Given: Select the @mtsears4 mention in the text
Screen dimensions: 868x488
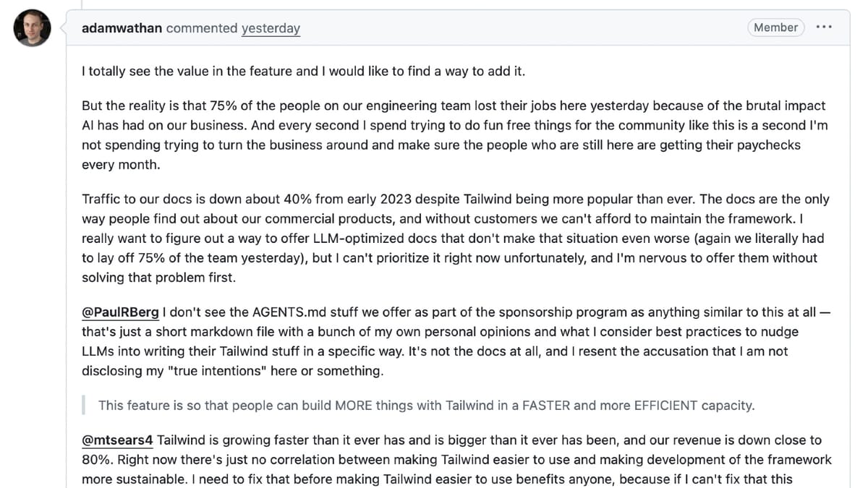Looking at the screenshot, I should click(116, 440).
